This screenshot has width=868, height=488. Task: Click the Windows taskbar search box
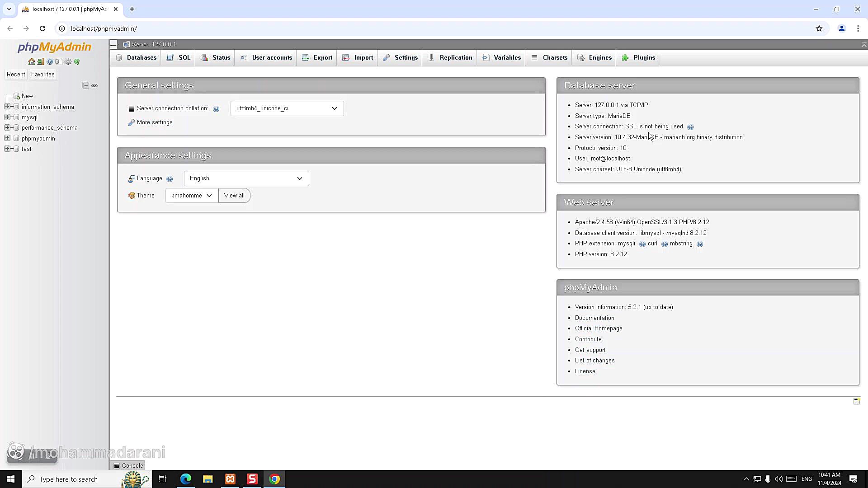tap(86, 479)
